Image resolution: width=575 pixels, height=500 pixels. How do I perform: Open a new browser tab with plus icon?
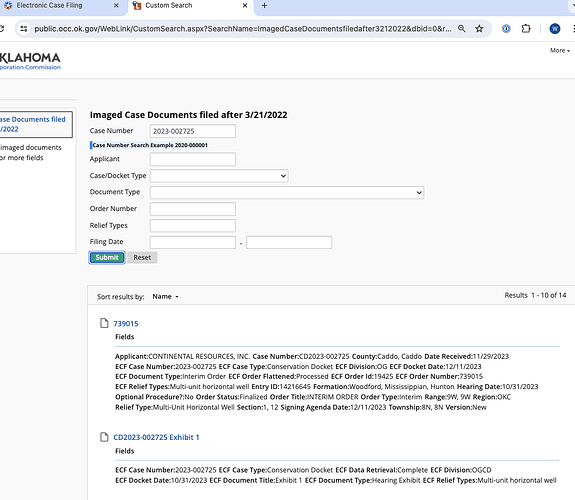(264, 6)
